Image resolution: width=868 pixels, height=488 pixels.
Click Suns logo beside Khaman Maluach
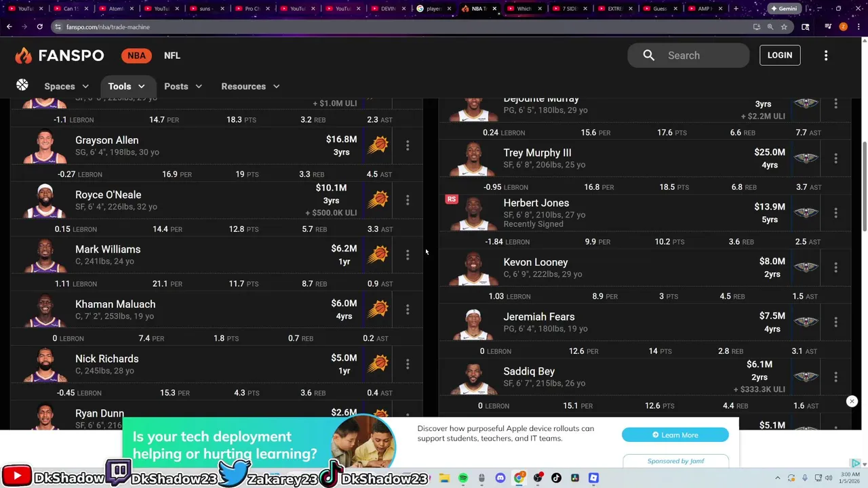tap(378, 309)
